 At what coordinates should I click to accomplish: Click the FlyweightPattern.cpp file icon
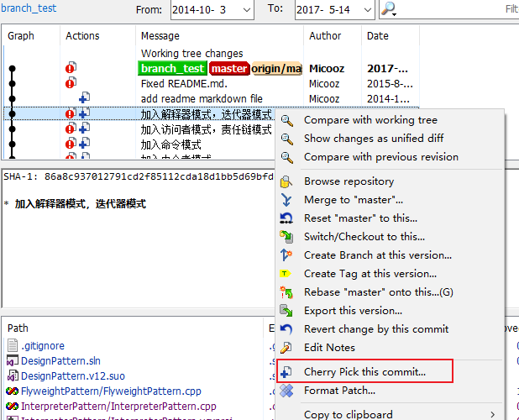tap(13, 391)
